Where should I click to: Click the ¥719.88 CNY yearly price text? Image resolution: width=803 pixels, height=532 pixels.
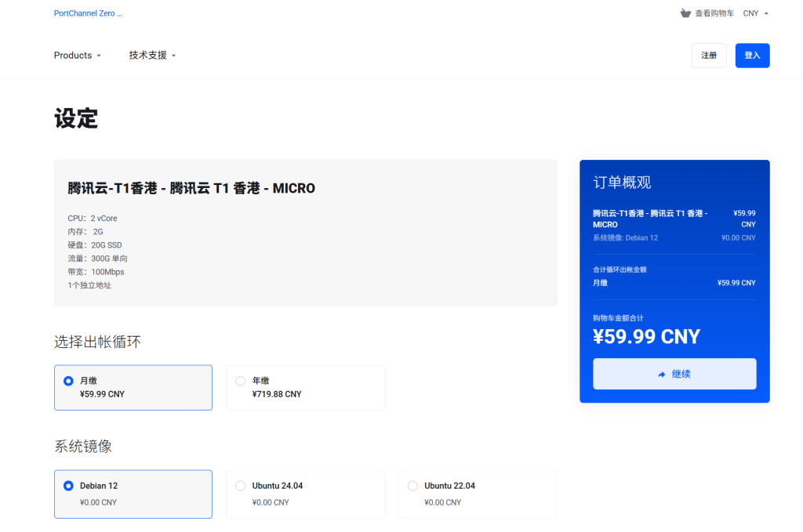[277, 394]
